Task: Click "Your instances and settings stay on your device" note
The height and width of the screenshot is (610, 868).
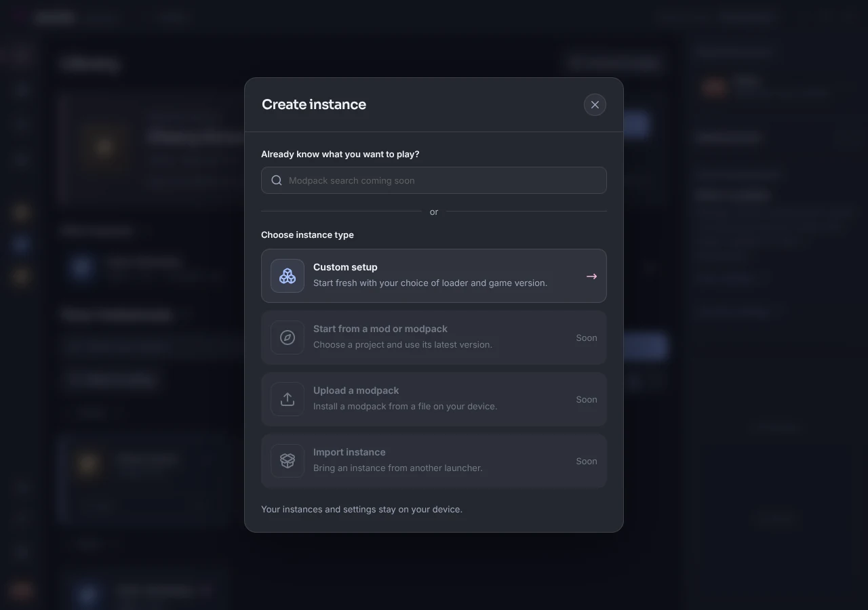Action: (361, 509)
